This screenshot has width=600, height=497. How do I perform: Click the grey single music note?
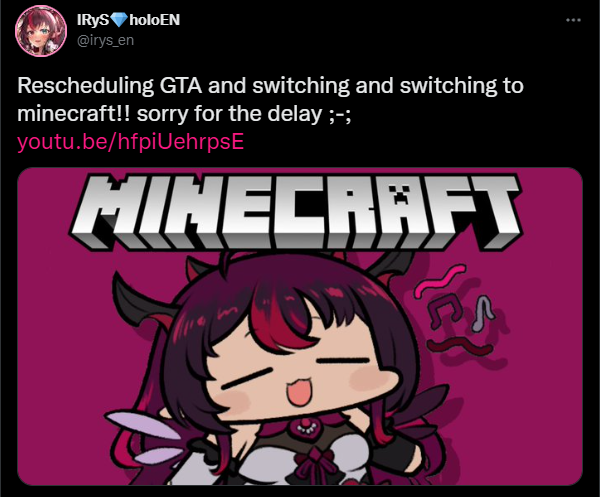482,313
